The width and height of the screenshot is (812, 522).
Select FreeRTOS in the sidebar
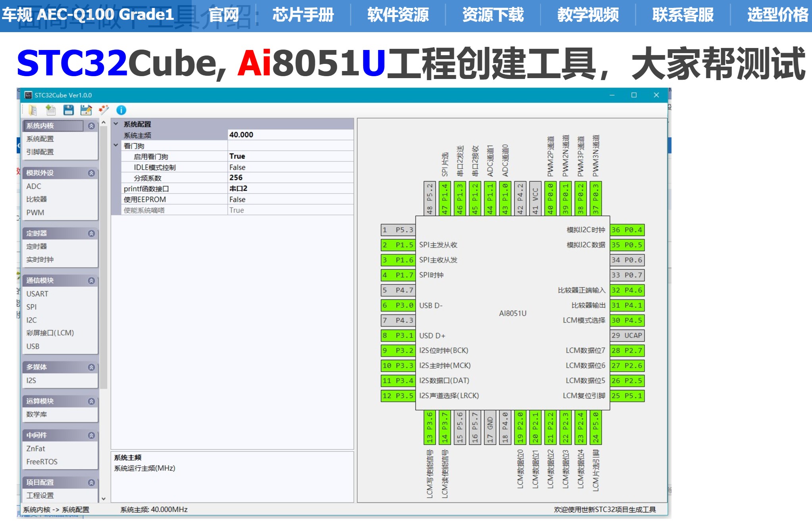(42, 461)
